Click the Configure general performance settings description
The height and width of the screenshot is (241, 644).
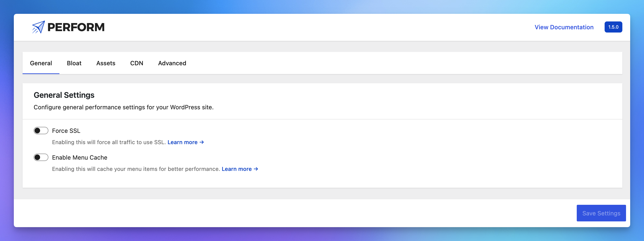(123, 107)
